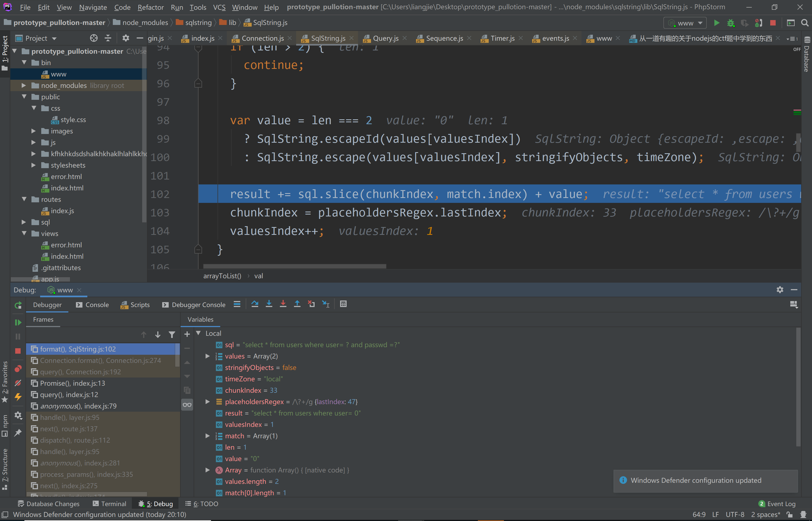Open the Event Log button
The height and width of the screenshot is (521, 812).
coord(778,504)
